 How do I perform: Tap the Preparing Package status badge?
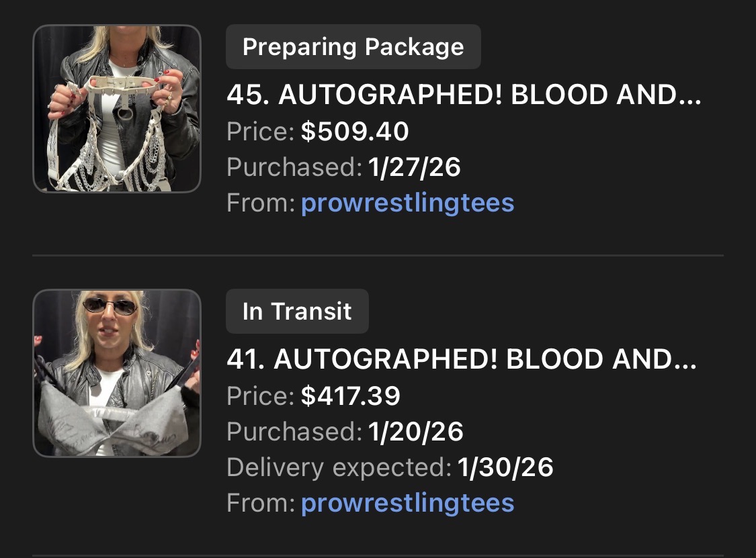pos(353,47)
